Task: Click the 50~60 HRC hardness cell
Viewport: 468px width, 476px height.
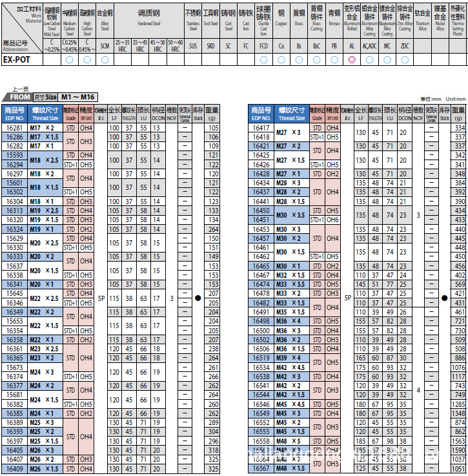Action: [176, 46]
